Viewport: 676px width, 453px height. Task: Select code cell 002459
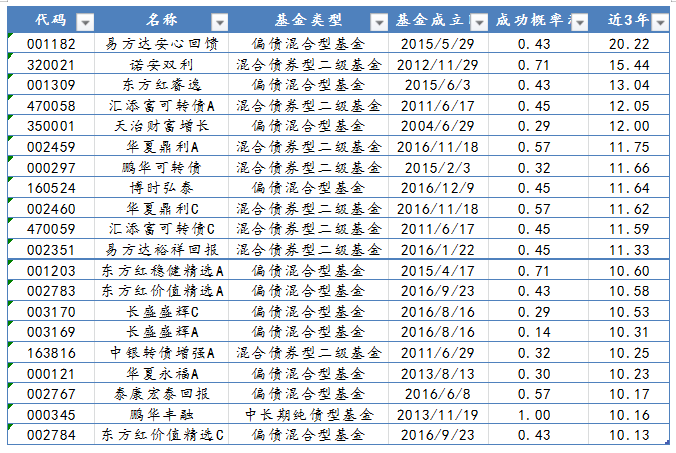[x=51, y=147]
